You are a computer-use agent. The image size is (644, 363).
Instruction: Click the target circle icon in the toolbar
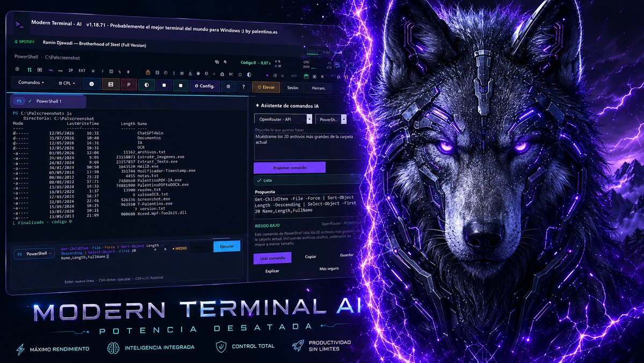(17, 69)
